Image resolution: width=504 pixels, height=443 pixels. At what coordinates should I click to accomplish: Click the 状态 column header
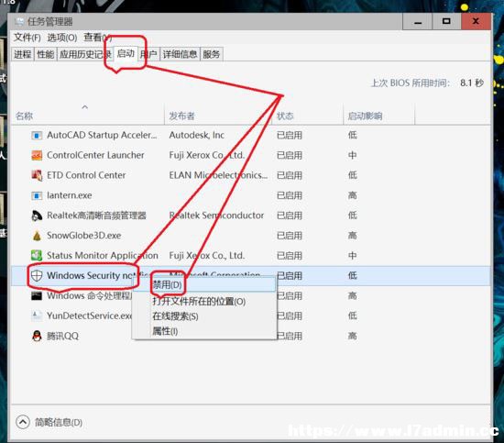(285, 116)
